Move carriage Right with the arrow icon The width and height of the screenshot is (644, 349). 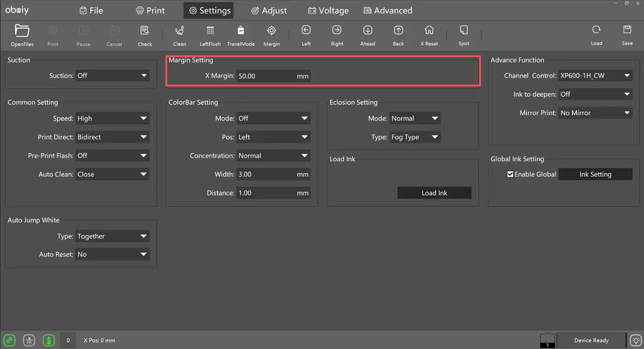point(337,30)
